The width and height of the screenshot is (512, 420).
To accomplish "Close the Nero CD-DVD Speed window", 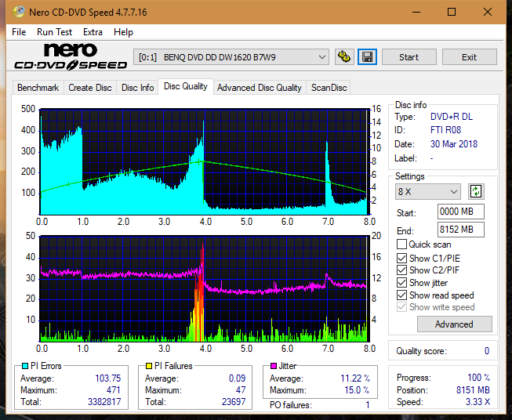I will click(x=488, y=12).
